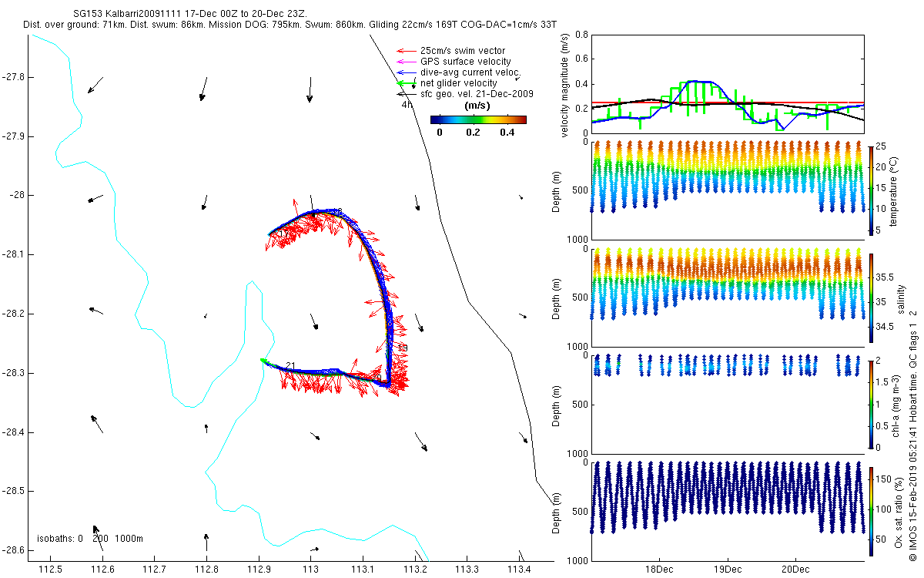Click the IMOS copyright and QC flags text

(x=913, y=434)
